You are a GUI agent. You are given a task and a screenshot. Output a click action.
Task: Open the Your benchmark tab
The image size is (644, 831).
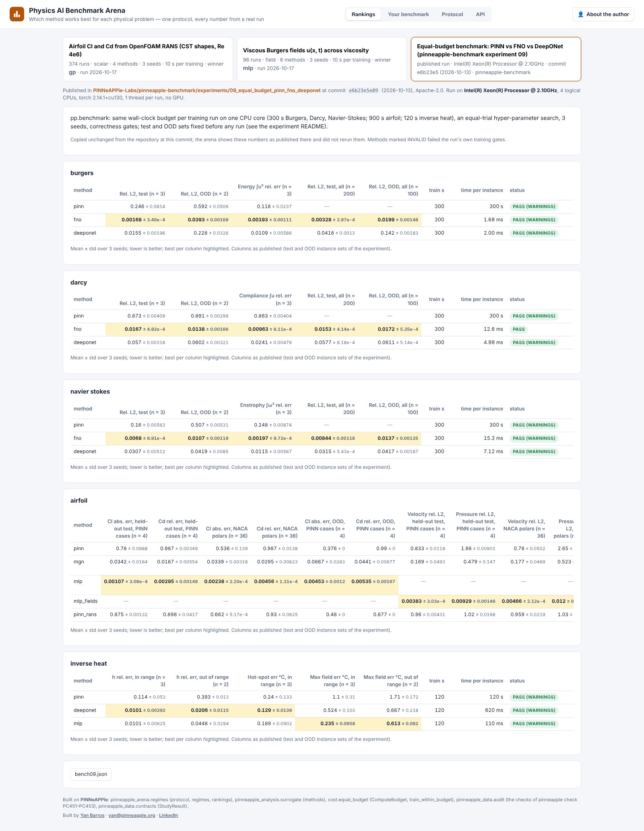(x=408, y=14)
